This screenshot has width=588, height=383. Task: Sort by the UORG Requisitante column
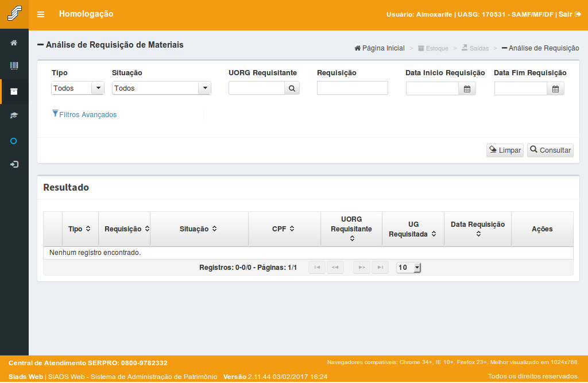[352, 238]
